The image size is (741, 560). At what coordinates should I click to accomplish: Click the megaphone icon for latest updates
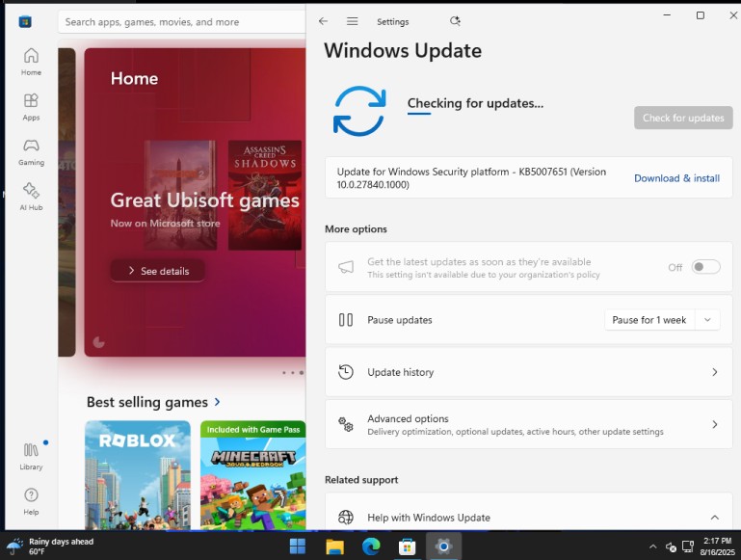pos(346,268)
